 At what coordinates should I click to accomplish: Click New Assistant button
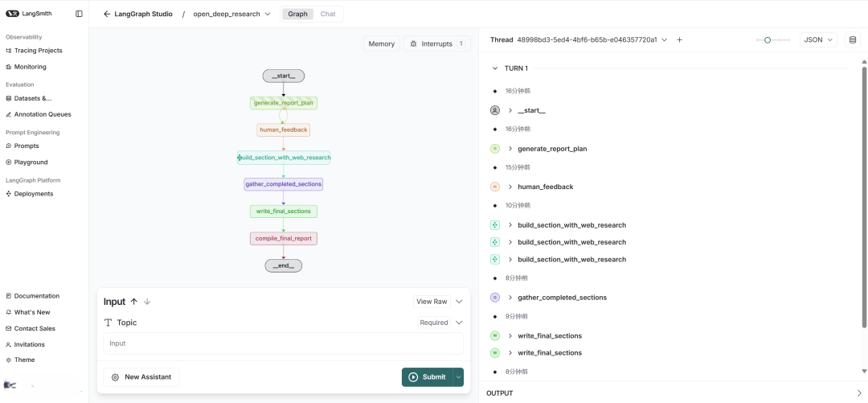(x=141, y=377)
